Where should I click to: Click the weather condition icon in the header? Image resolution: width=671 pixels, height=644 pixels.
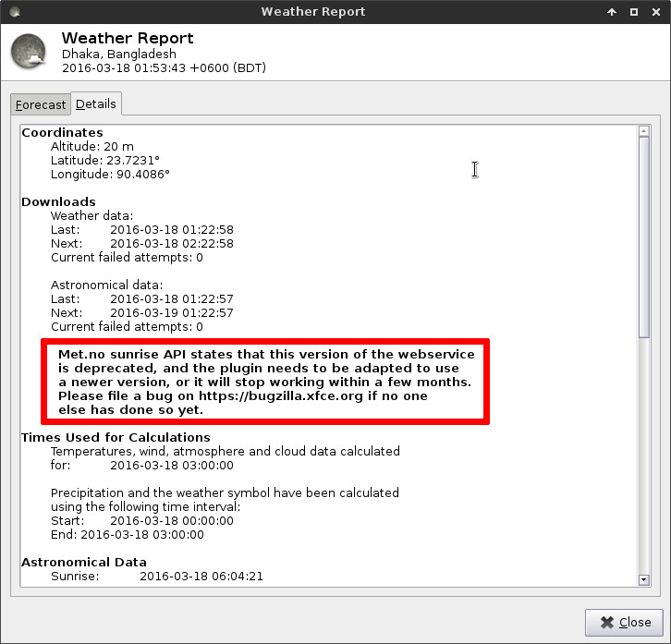[30, 51]
